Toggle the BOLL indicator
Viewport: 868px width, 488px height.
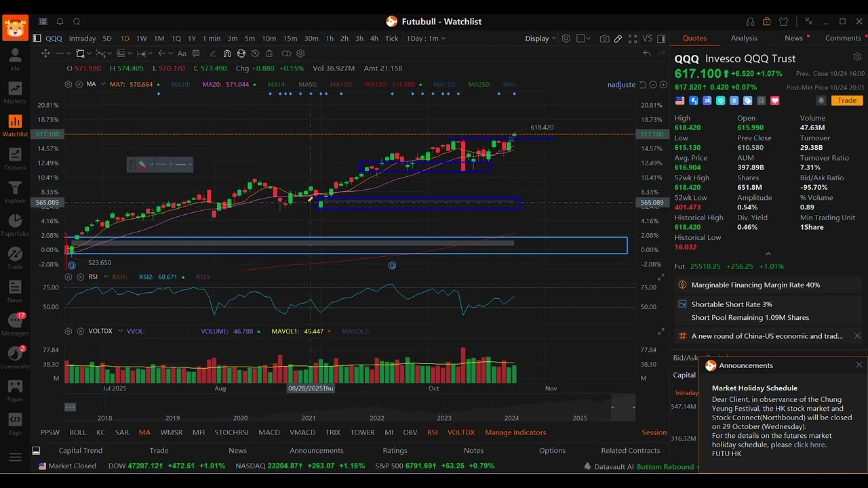pyautogui.click(x=77, y=432)
